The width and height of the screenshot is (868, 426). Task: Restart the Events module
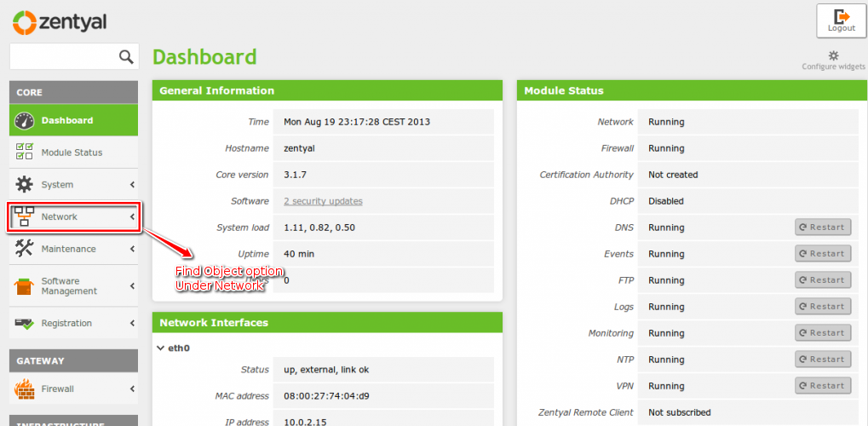[x=823, y=254]
